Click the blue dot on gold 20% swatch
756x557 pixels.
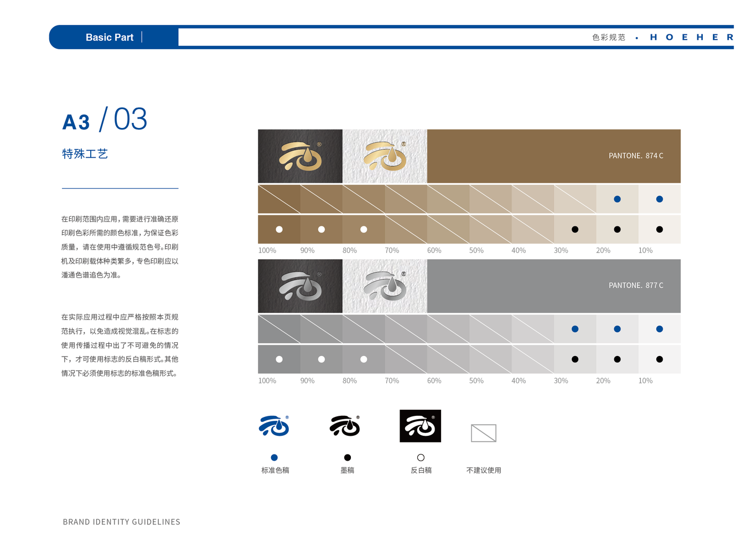tap(617, 199)
